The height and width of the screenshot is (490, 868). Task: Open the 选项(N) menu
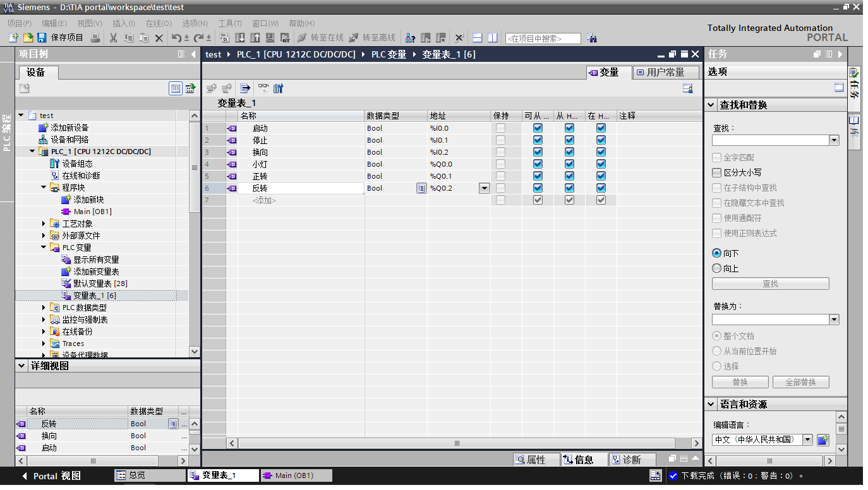click(x=195, y=23)
